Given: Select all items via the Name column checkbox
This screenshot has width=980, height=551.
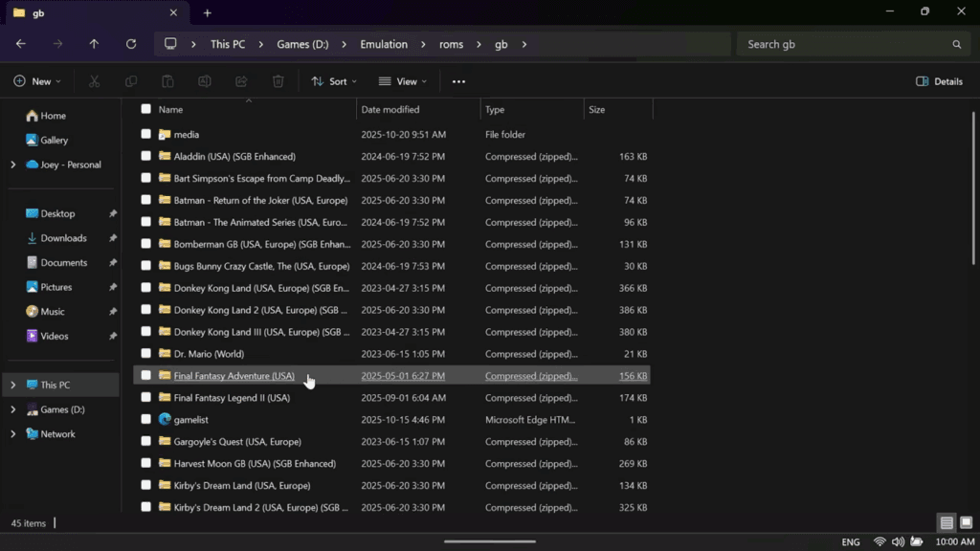Looking at the screenshot, I should (146, 109).
